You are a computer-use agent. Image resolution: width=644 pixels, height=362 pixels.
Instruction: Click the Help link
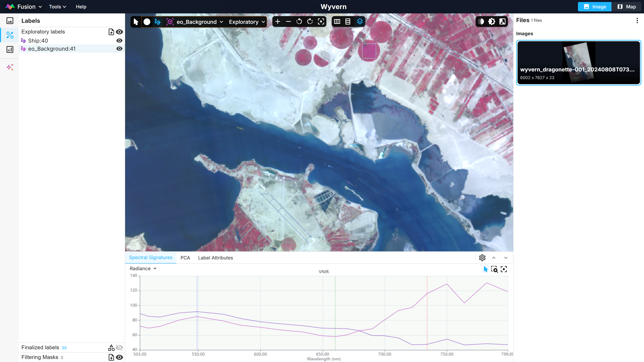81,7
